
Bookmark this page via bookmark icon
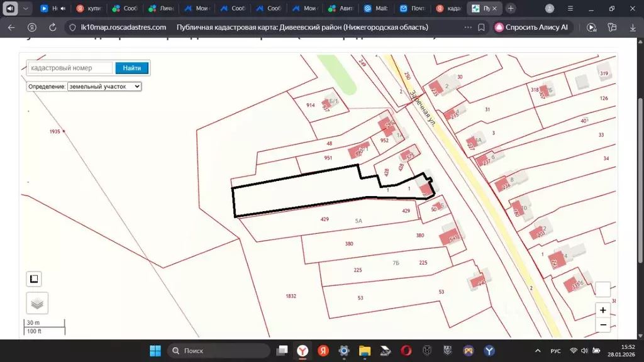(481, 28)
